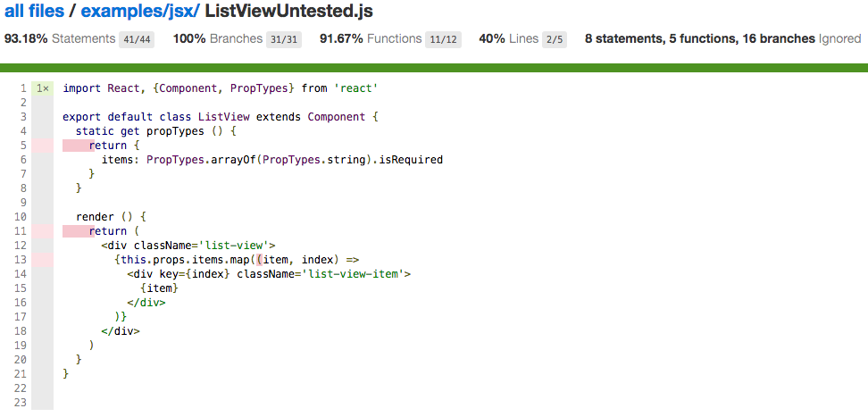Click the 2/5 lines fraction badge

point(555,39)
